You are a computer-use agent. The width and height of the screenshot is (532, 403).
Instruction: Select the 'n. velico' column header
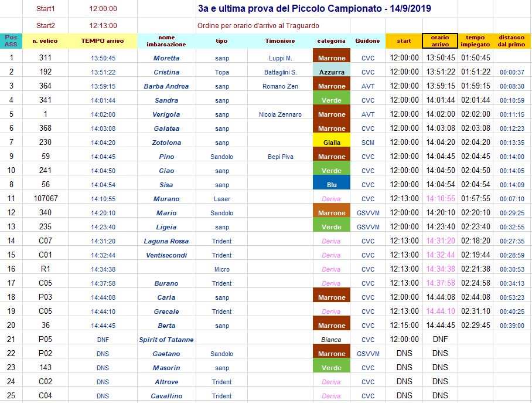click(x=45, y=41)
